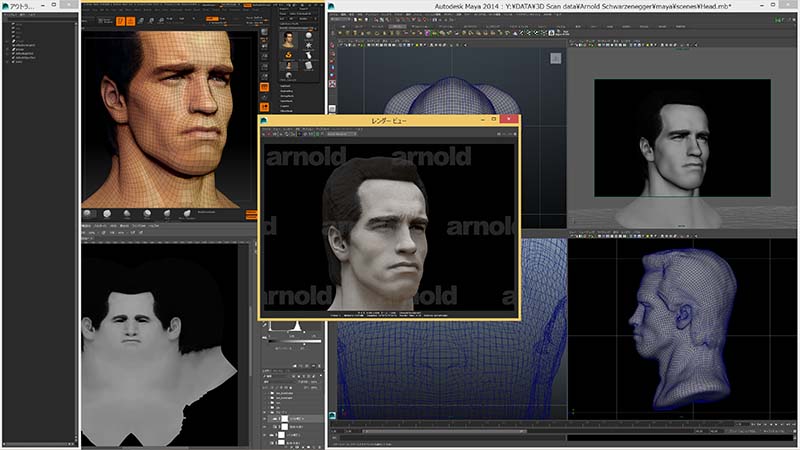The image size is (800, 450).
Task: Pick the white sphere tool in ZBrush Tool palette
Action: click(x=308, y=35)
